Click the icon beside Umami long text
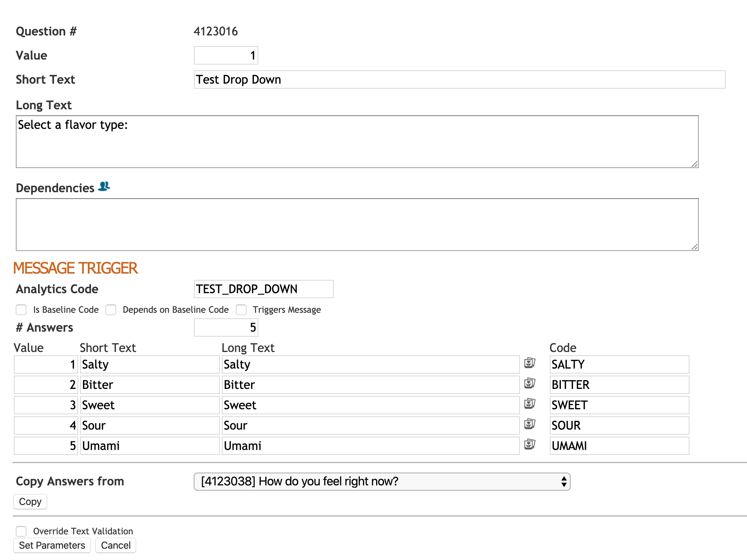This screenshot has width=747, height=560. coord(530,444)
